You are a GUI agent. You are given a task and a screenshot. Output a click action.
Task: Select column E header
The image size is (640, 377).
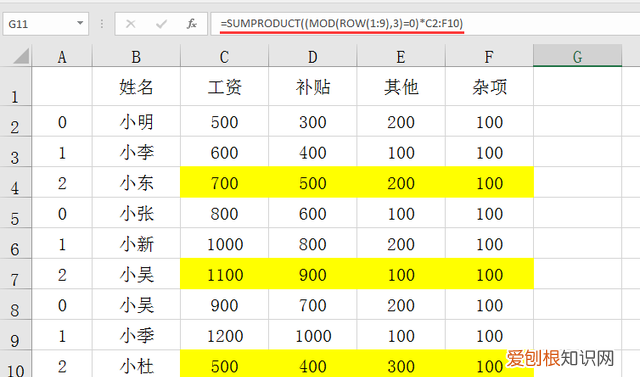click(401, 56)
